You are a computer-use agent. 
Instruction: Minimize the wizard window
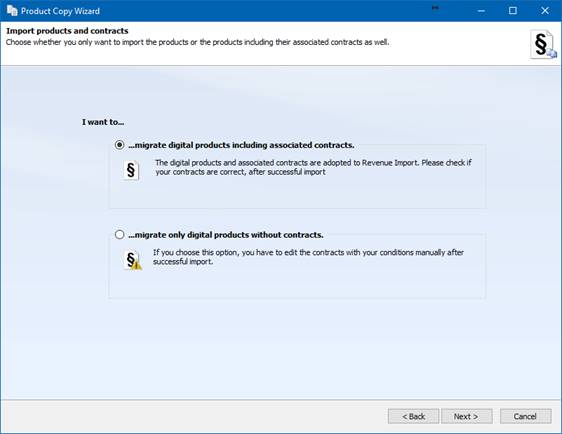[x=481, y=11]
